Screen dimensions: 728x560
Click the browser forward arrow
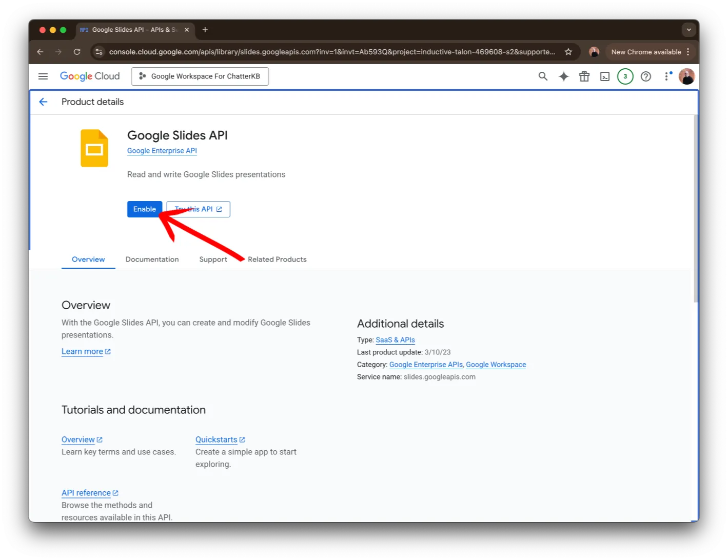click(x=58, y=52)
